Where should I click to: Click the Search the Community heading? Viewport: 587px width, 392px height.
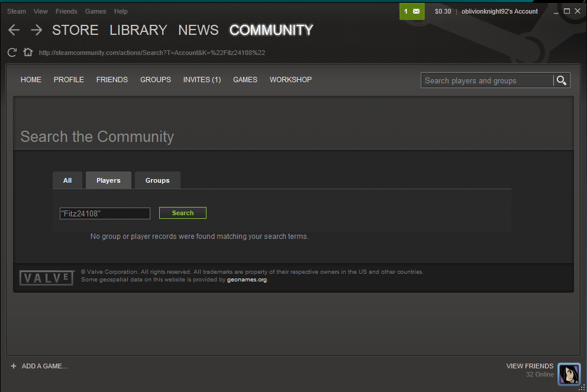tap(97, 137)
